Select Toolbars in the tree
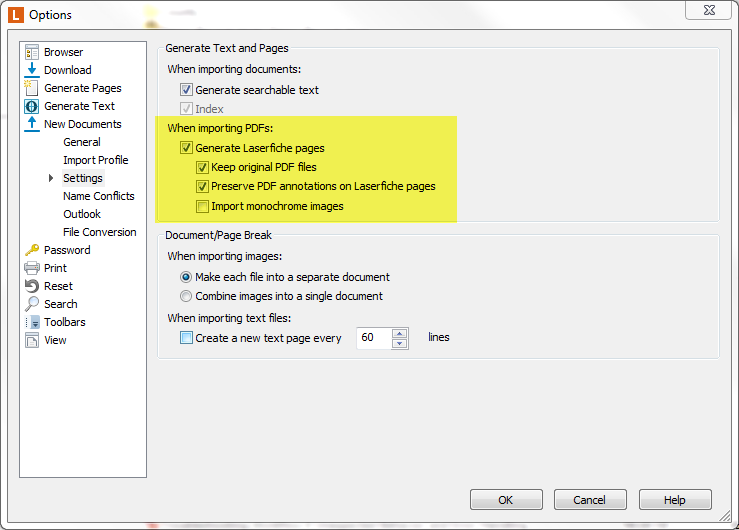 tap(65, 322)
